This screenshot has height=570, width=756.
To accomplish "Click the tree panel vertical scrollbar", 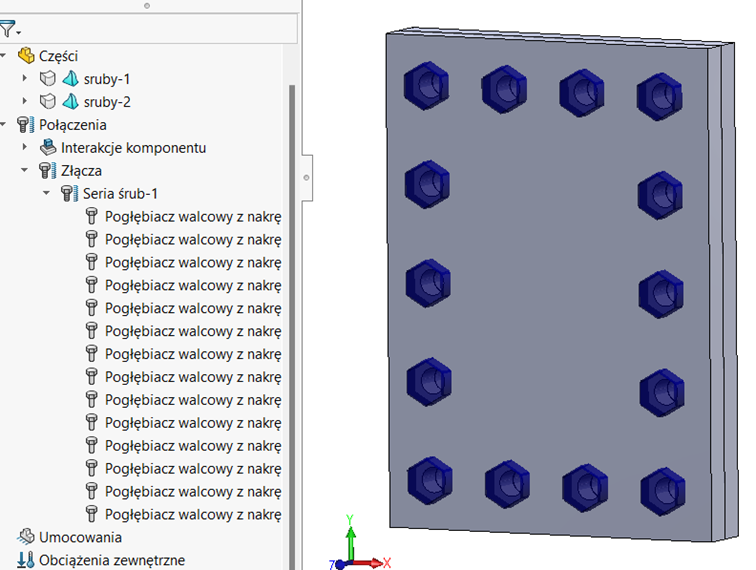I will click(x=292, y=327).
